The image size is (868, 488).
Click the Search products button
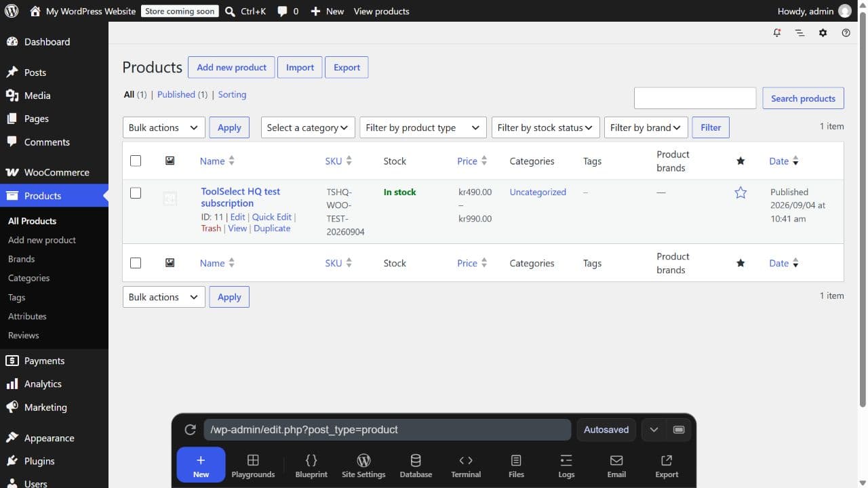pyautogui.click(x=803, y=98)
